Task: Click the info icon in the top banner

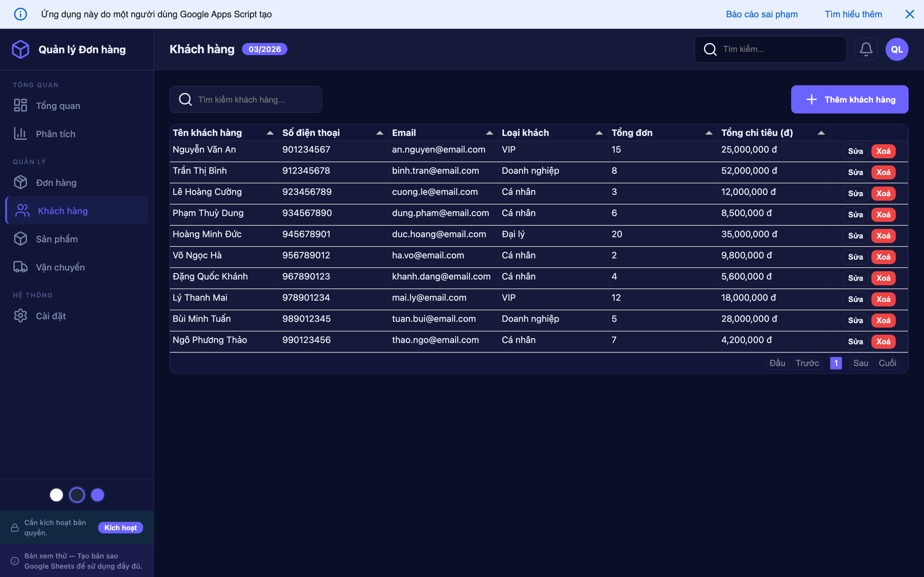Action: pyautogui.click(x=21, y=14)
